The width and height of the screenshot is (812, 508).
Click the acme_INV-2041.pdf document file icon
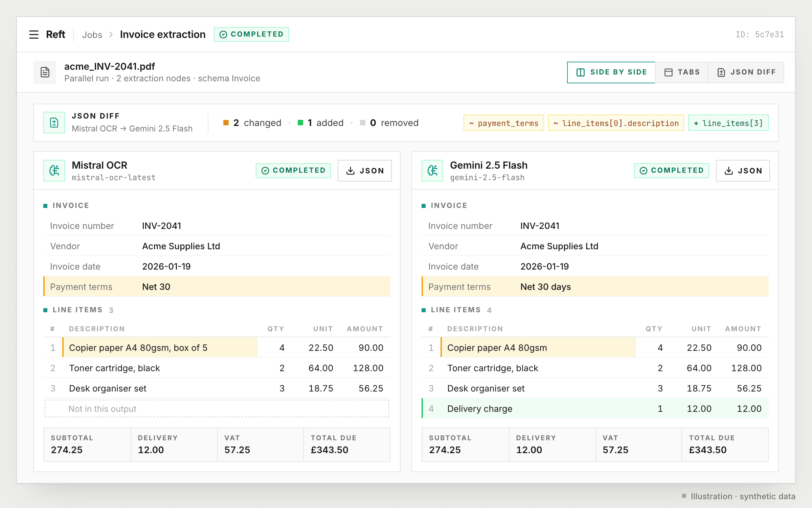[x=45, y=72]
